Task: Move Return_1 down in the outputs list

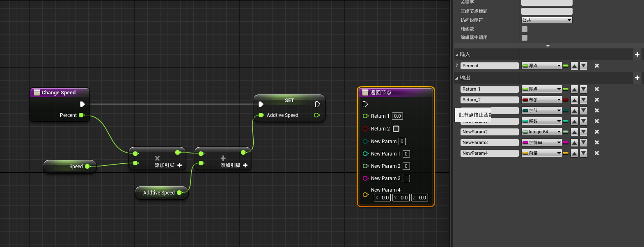Action: click(584, 89)
